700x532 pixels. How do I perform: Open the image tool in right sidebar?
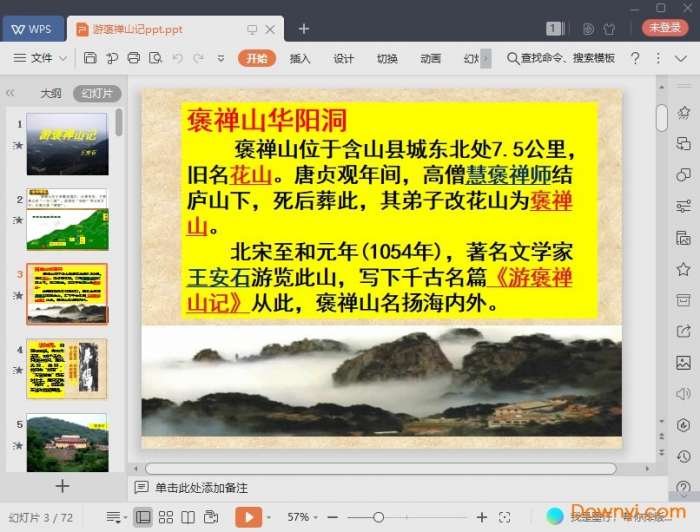tap(683, 362)
